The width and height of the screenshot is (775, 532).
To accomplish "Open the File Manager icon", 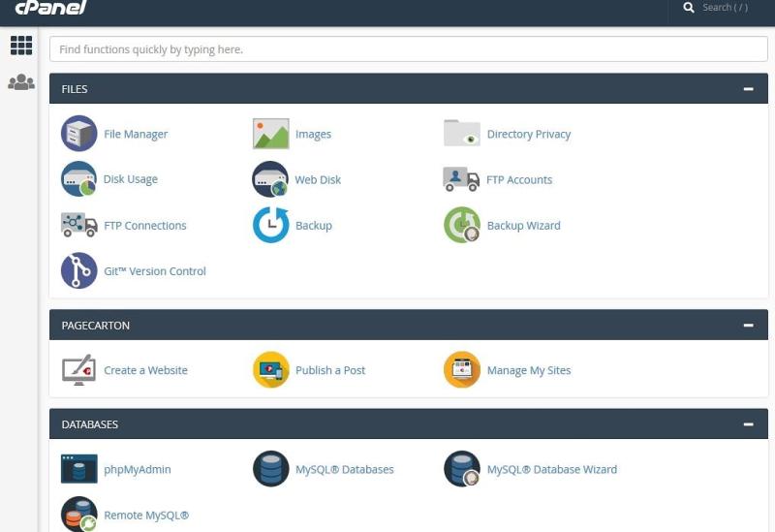I will pos(79,134).
